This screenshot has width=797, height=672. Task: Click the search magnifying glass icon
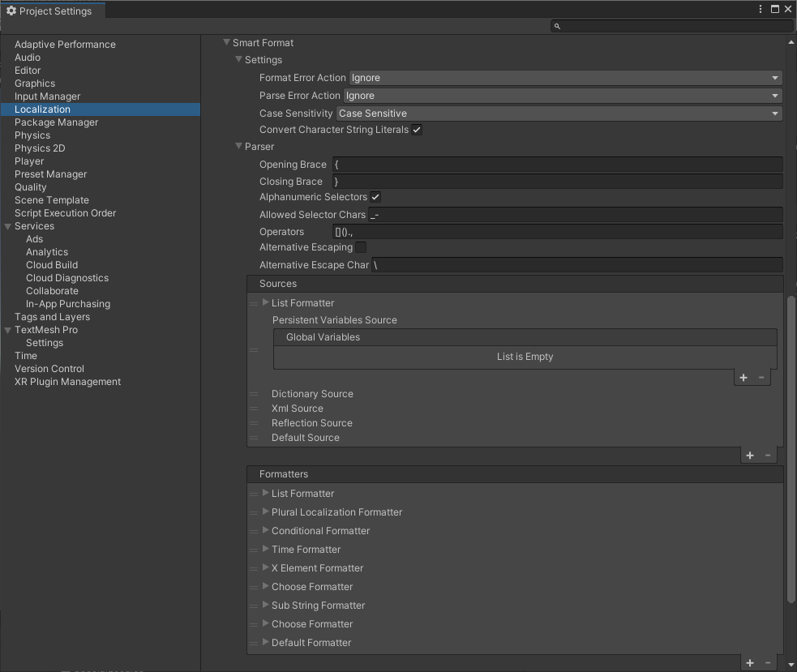pos(556,26)
